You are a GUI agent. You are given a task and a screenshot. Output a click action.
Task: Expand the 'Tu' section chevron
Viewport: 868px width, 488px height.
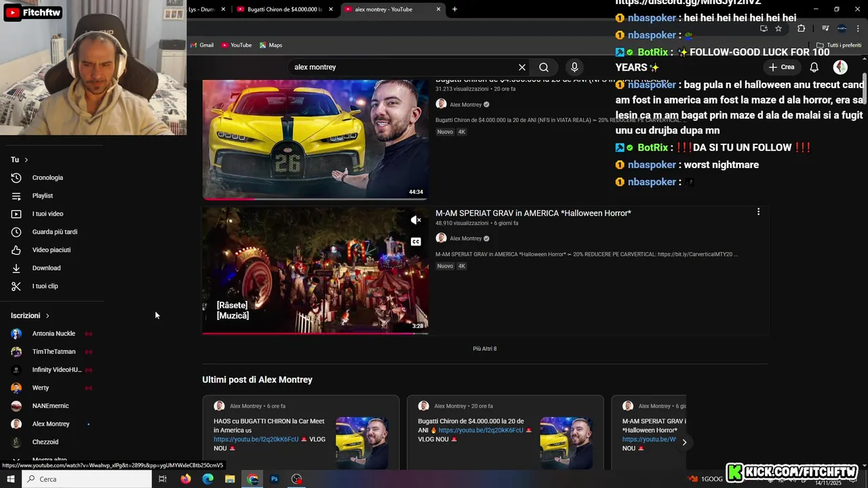(x=26, y=160)
